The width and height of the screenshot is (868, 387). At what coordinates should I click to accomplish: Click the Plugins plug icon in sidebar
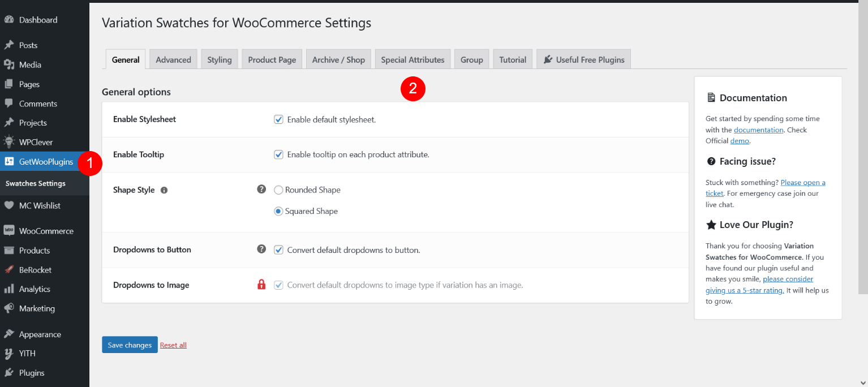tap(9, 373)
